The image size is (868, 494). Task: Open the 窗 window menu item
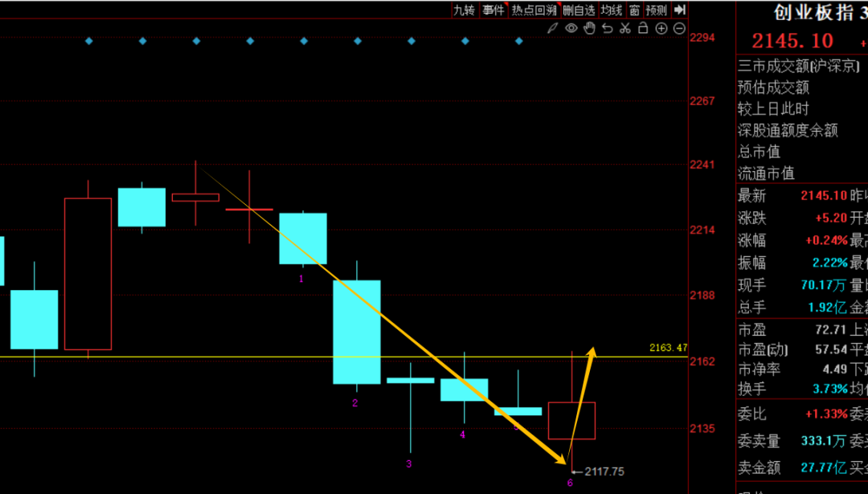pos(634,10)
